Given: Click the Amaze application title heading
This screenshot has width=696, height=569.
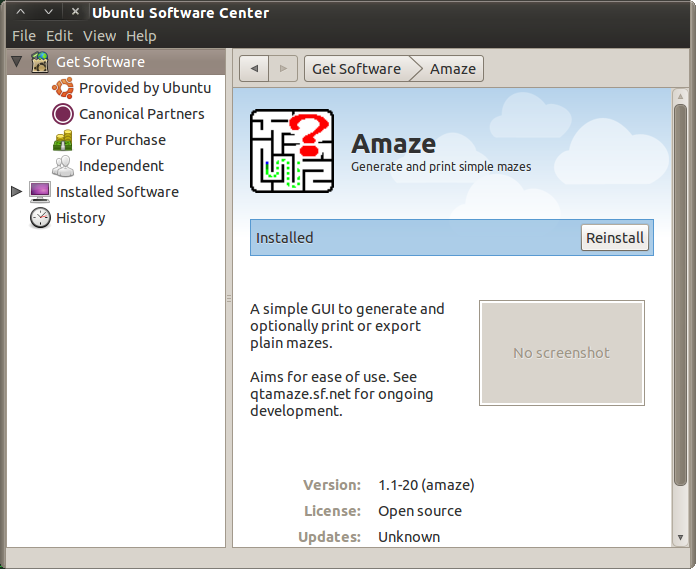Looking at the screenshot, I should click(x=393, y=144).
